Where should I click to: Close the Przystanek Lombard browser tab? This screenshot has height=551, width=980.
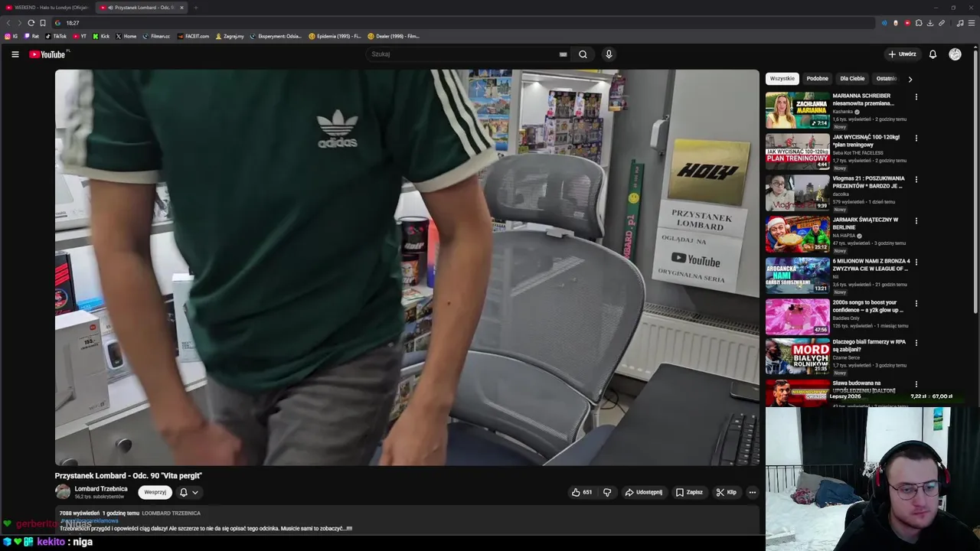[181, 8]
